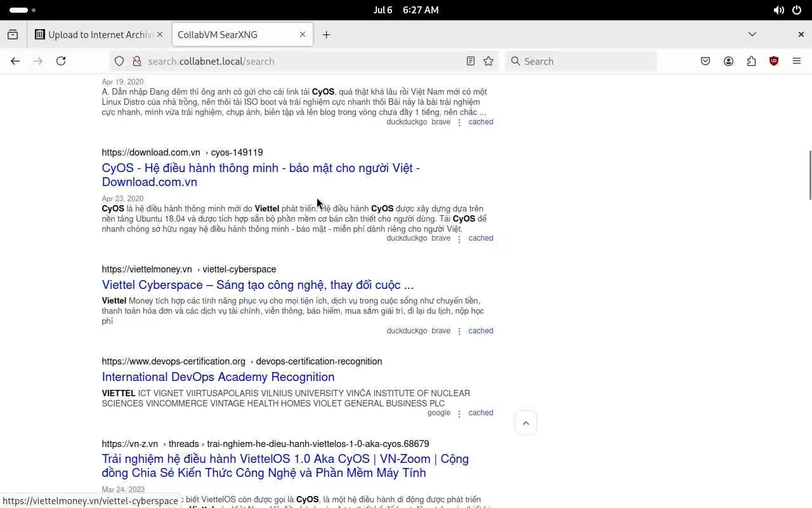The width and height of the screenshot is (812, 508).
Task: Reload the current search page
Action: (61, 61)
